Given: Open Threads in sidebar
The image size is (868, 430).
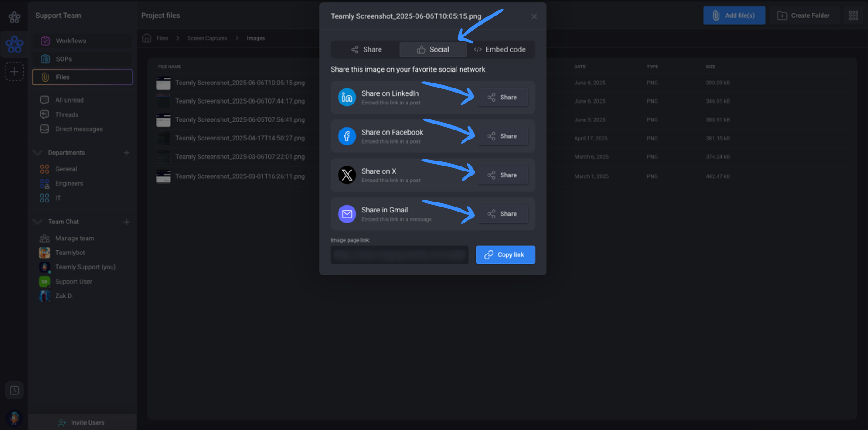Looking at the screenshot, I should click(67, 114).
